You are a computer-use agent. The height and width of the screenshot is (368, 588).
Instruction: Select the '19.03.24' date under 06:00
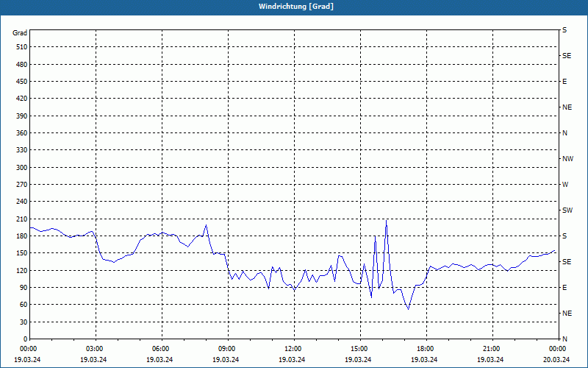(159, 359)
